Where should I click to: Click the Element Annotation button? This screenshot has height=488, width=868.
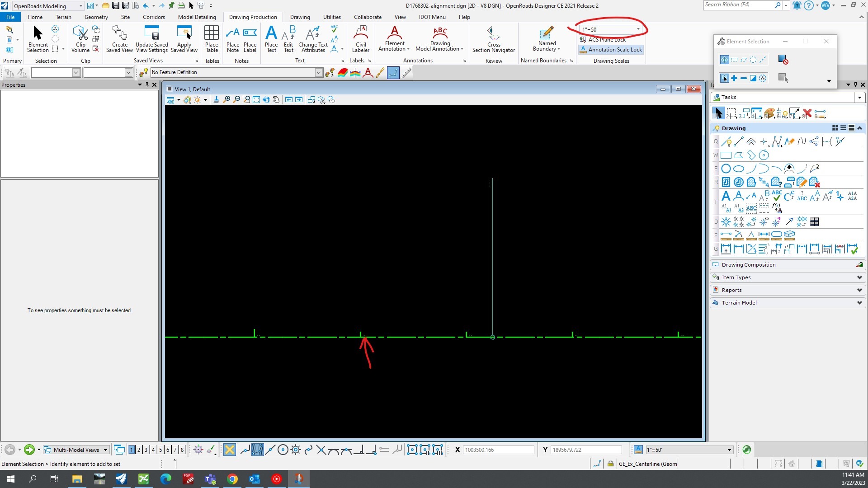pyautogui.click(x=394, y=39)
